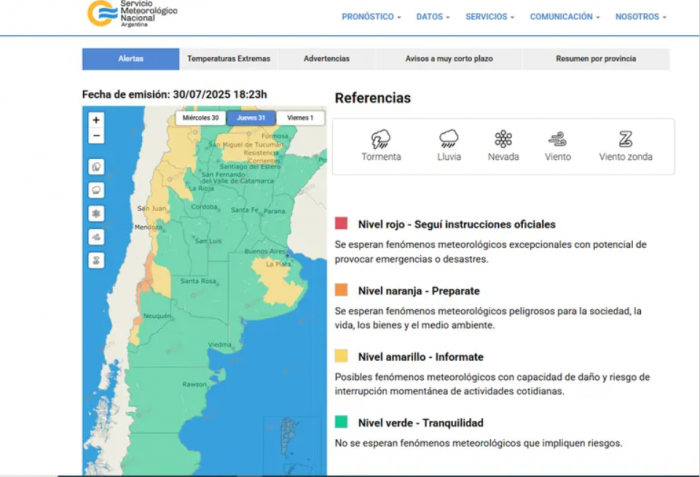Expand the Pronóstico dropdown menu
The image size is (700, 477).
[371, 17]
